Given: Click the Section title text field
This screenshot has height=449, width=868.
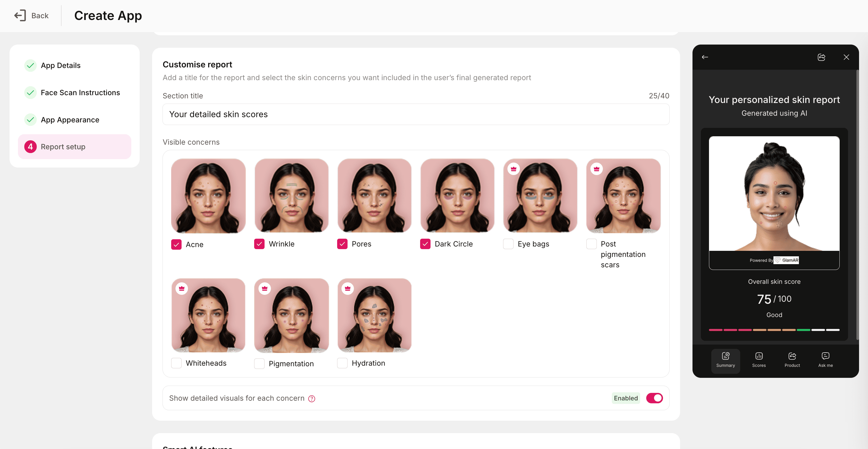Looking at the screenshot, I should pos(415,114).
